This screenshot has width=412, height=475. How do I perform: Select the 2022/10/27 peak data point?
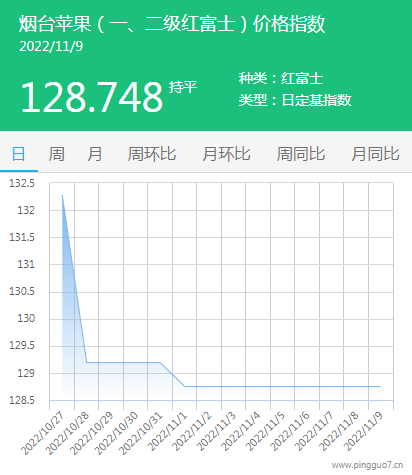pos(62,195)
